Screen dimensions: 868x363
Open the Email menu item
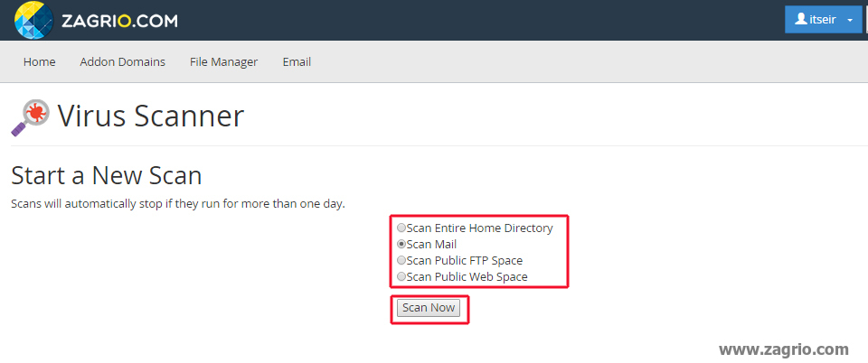click(x=297, y=62)
